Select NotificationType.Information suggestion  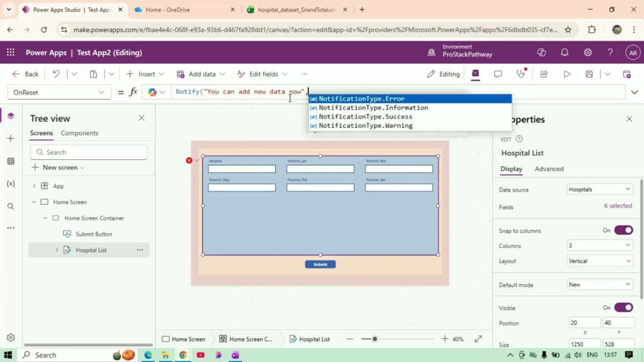[x=410, y=108]
